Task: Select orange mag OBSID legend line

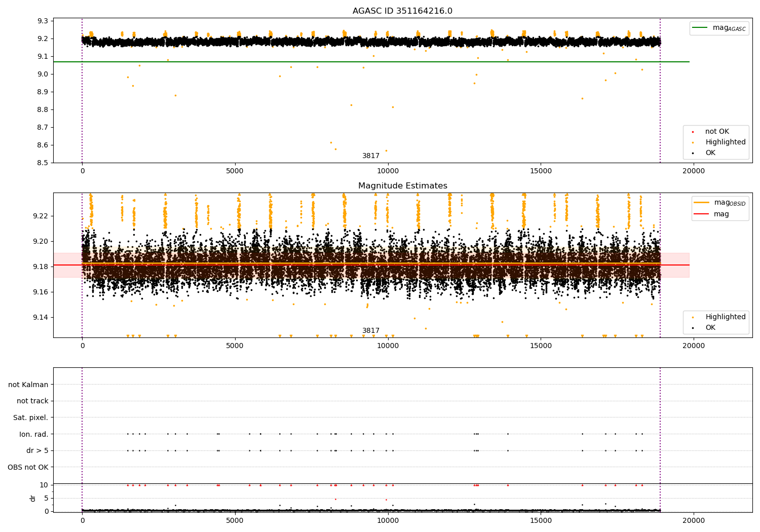Action: (702, 203)
